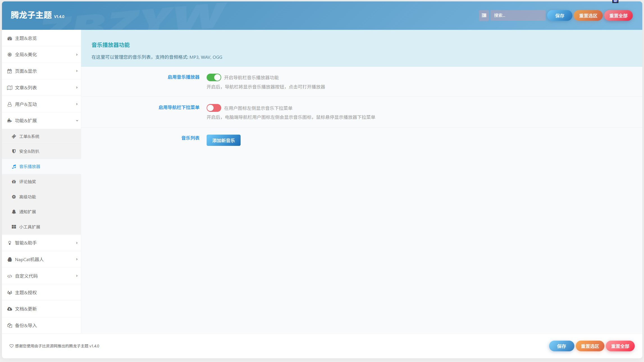Screen dimensions: 644x362
Task: Click the music note icon for 音乐播放器
Action: point(14,167)
